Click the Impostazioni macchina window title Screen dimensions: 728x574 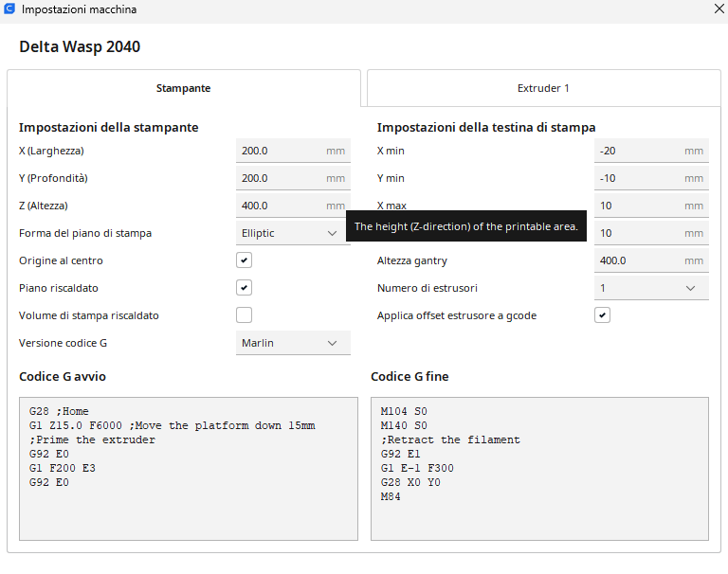(x=79, y=9)
